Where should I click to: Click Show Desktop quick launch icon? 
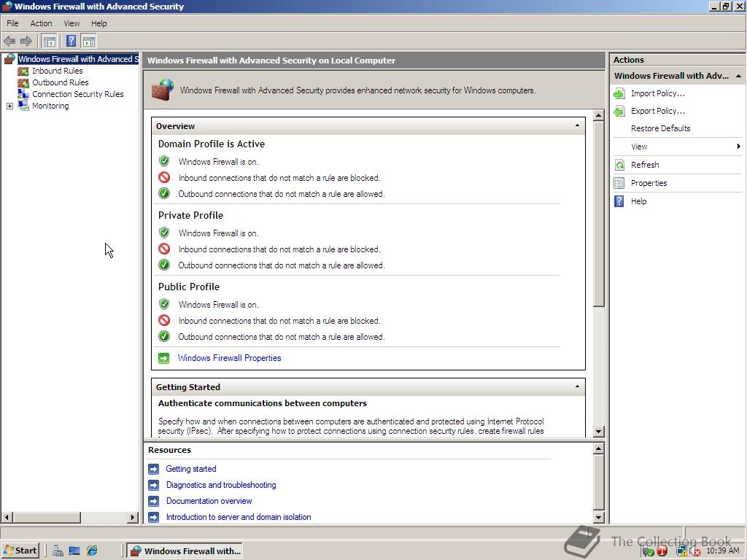74,551
